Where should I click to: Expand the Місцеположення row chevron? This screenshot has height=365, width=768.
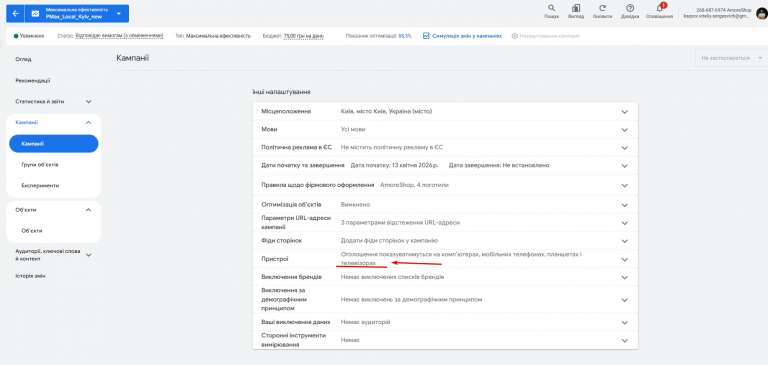tap(624, 112)
